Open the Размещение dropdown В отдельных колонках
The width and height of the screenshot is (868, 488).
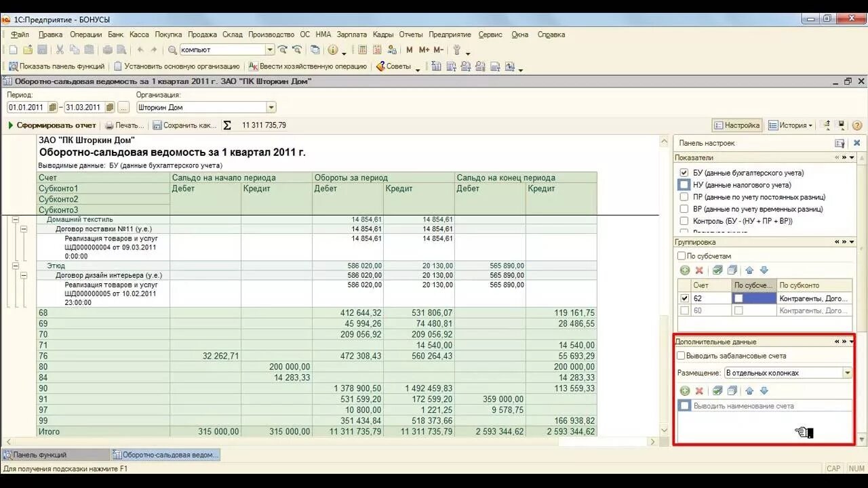tap(847, 373)
